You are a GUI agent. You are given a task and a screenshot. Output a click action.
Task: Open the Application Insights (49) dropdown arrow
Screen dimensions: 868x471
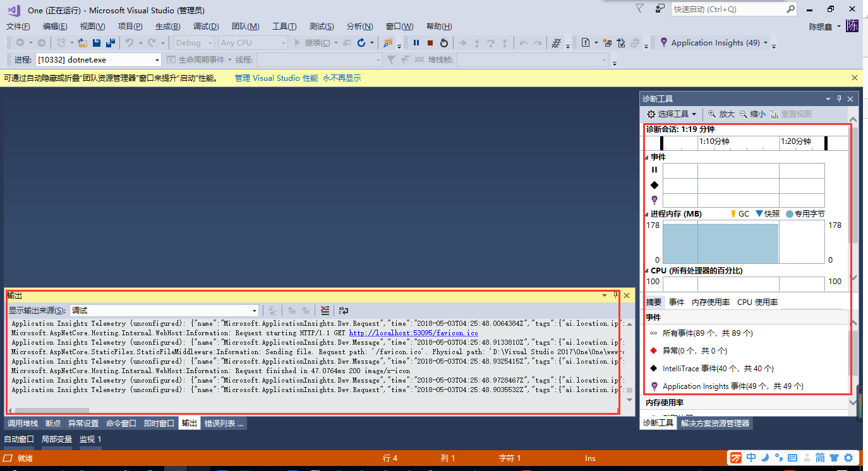pos(766,43)
